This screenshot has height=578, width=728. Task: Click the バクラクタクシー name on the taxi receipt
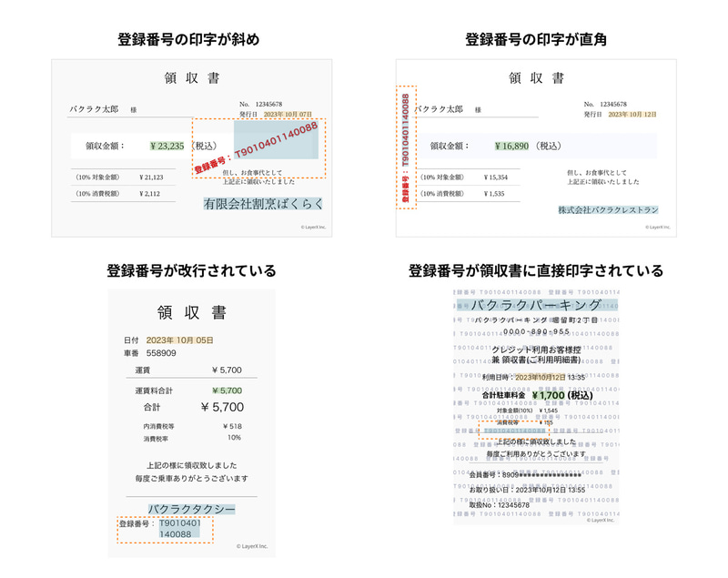click(x=192, y=510)
